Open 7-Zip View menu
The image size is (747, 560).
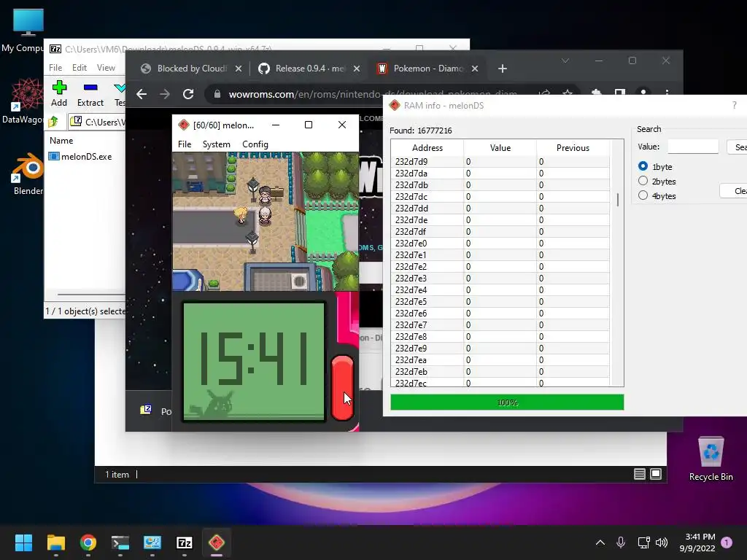click(x=106, y=68)
